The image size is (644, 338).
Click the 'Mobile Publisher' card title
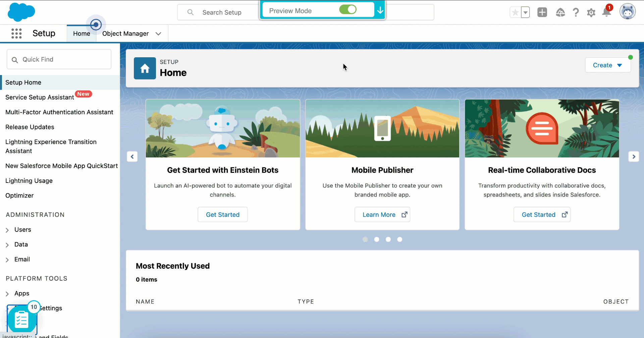[x=382, y=170]
